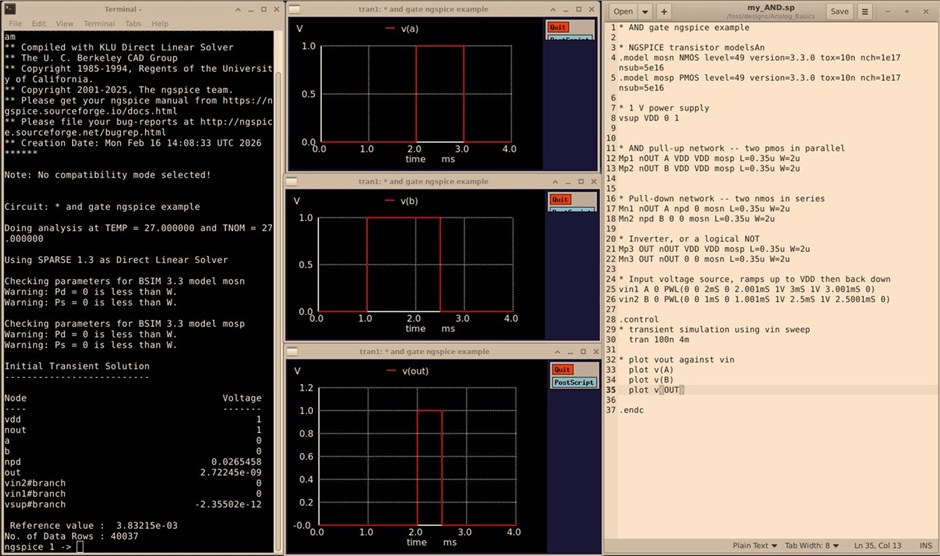
Task: Click the new document plus icon
Action: tap(663, 12)
